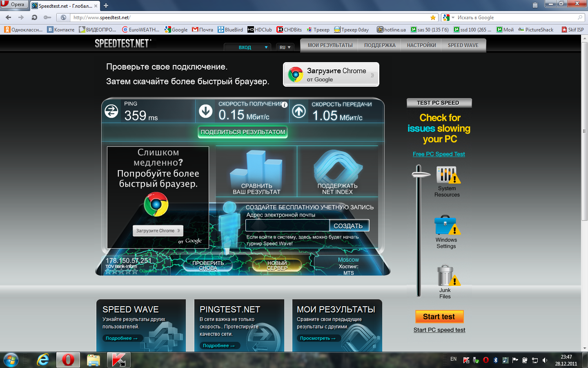Switch to SPEED WAVE tab
The height and width of the screenshot is (368, 588).
(463, 45)
